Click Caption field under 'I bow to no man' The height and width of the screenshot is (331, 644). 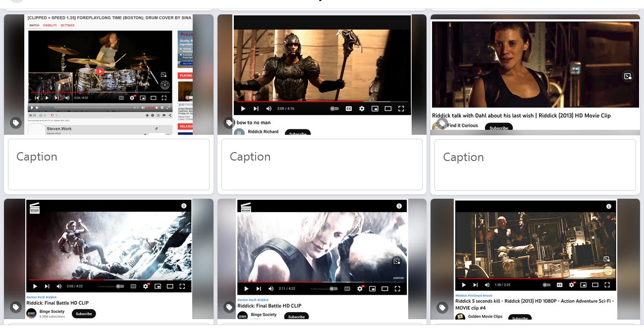pyautogui.click(x=322, y=165)
